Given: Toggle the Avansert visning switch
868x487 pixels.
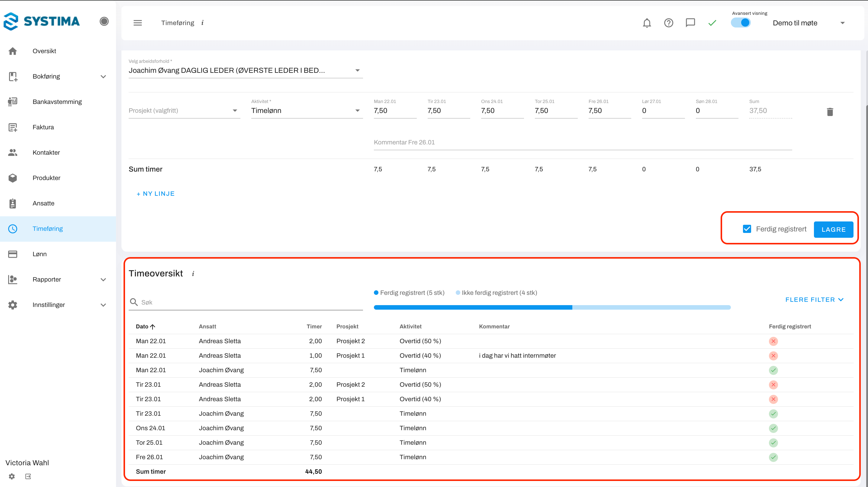Looking at the screenshot, I should (x=741, y=23).
